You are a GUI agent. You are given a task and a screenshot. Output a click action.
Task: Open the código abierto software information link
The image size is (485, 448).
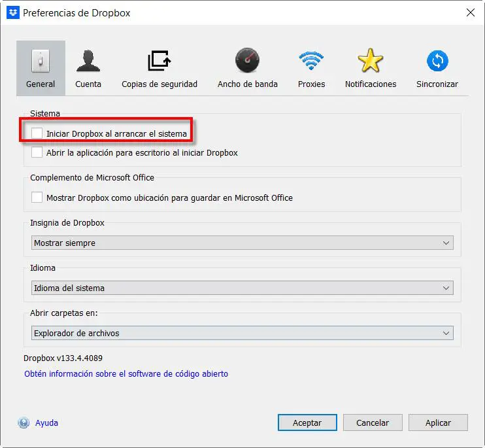tap(126, 374)
